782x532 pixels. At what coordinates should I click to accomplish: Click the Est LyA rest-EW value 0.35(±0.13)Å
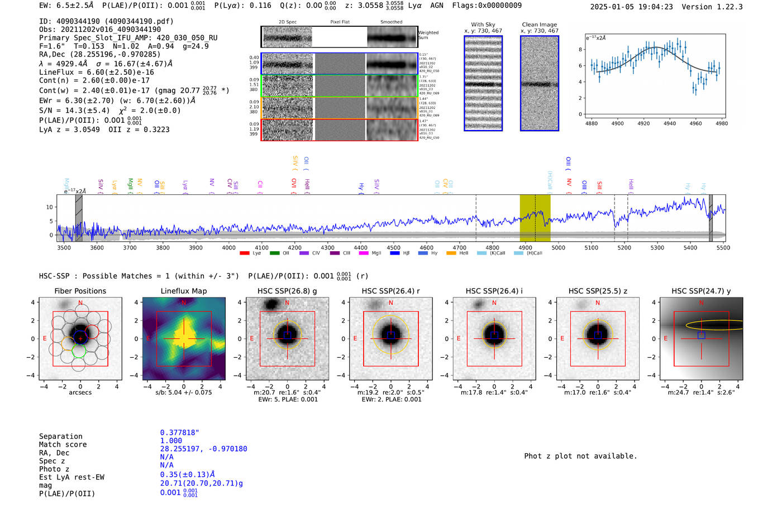(188, 475)
